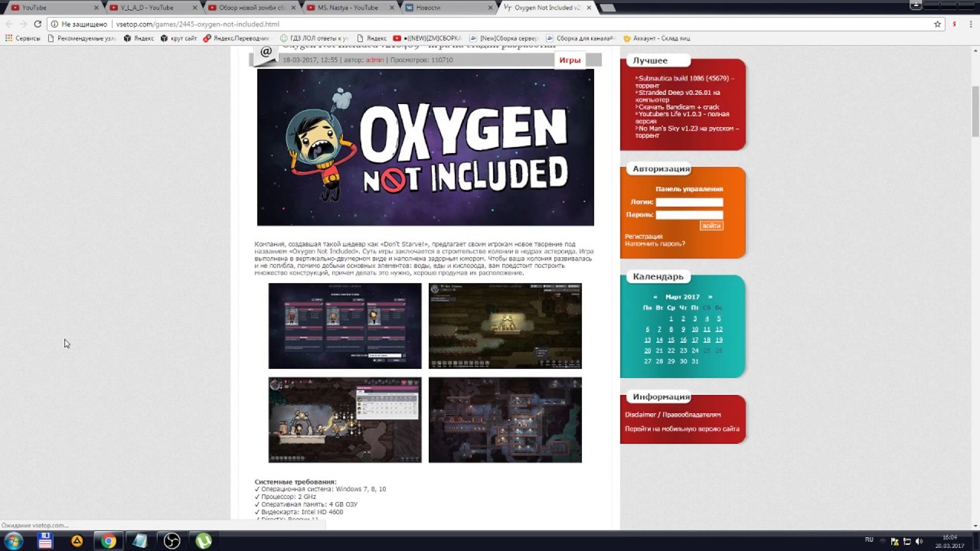Bookmark page with the star icon
The image size is (980, 551).
[x=937, y=24]
